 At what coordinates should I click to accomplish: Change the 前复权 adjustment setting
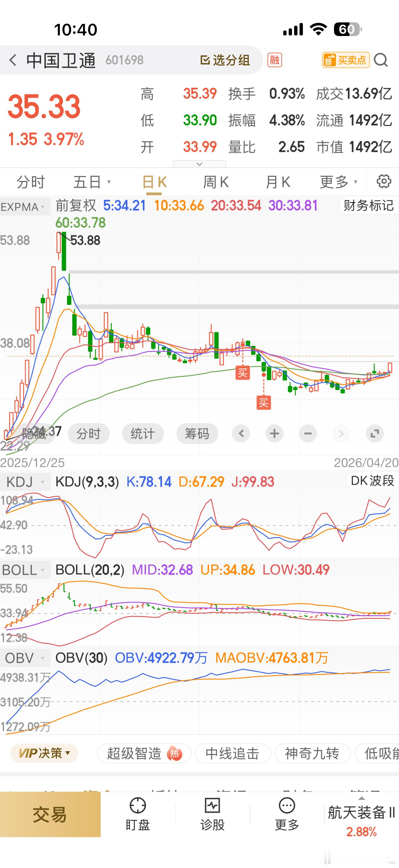(76, 205)
